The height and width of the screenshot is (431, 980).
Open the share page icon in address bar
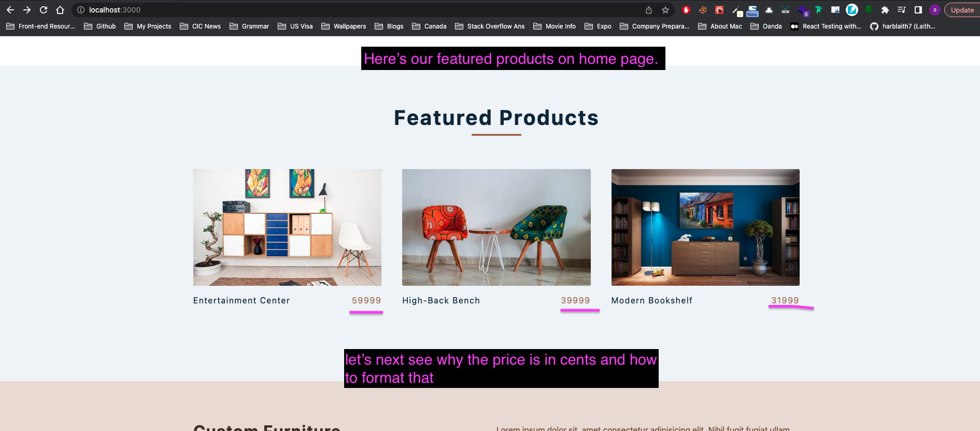click(649, 10)
